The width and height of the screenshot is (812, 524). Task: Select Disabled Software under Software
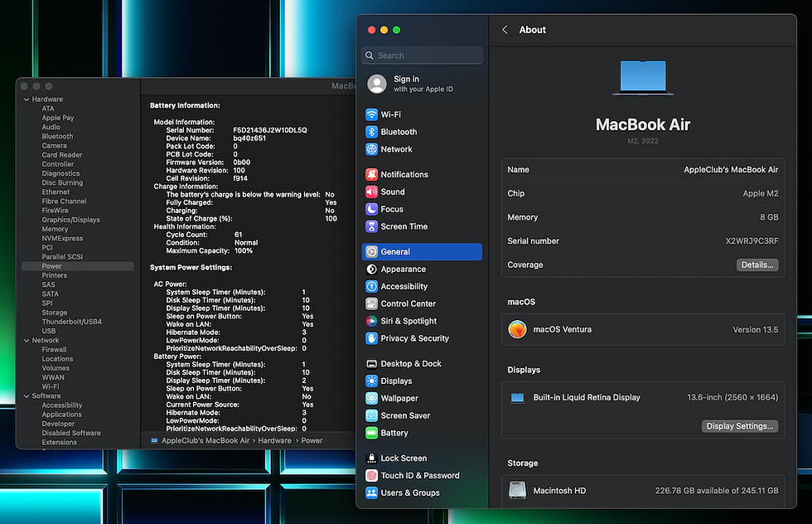point(71,434)
